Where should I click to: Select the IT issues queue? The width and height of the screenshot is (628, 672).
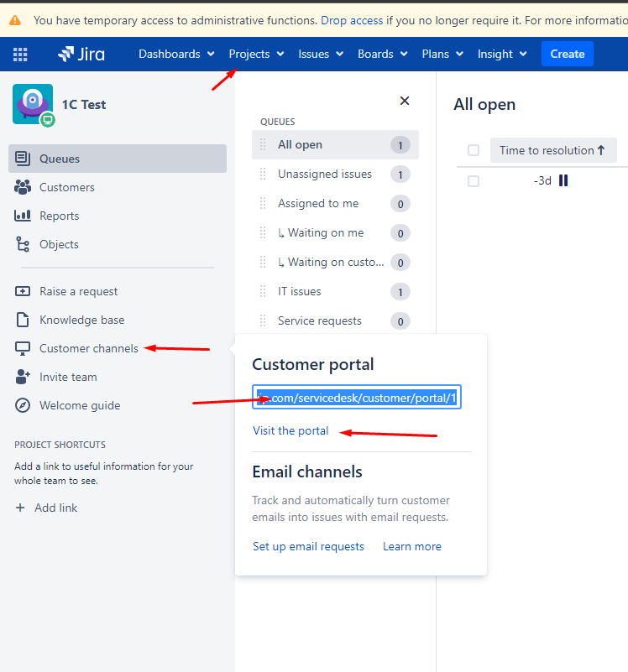coord(335,291)
